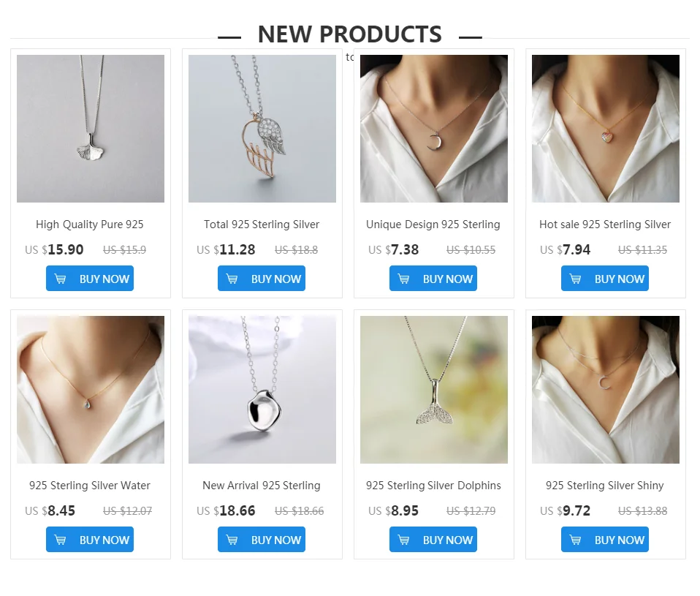Open the '925 Sterling Silver Water' product link
Image resolution: width=700 pixels, height=596 pixels.
click(90, 485)
